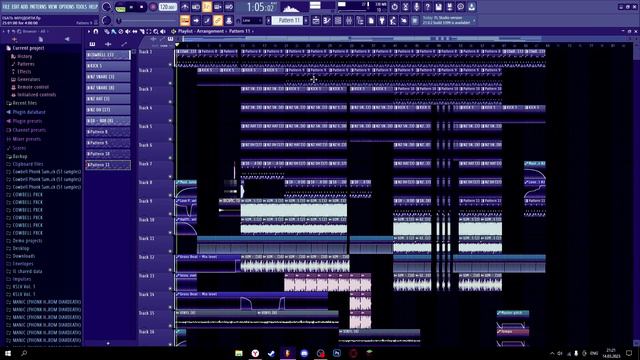640x360 pixels.
Task: Open the OPTIONS menu
Action: point(67,7)
